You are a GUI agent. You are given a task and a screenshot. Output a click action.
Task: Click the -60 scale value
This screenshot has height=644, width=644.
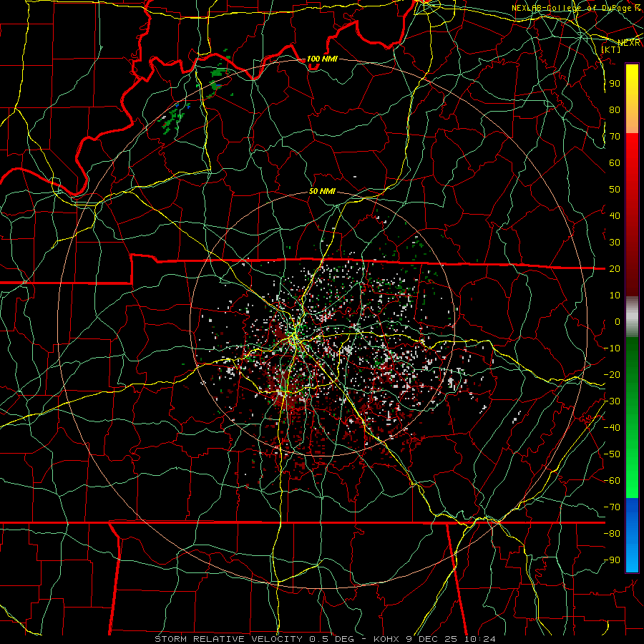[612, 481]
